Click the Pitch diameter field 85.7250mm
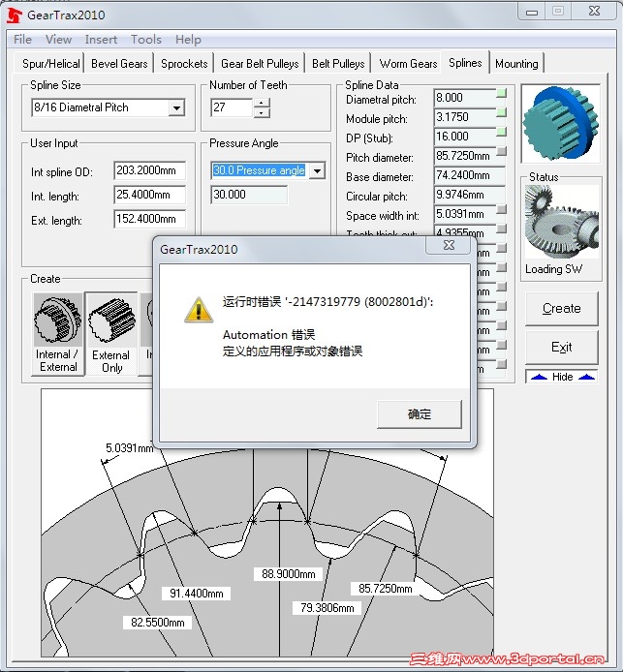 (465, 156)
